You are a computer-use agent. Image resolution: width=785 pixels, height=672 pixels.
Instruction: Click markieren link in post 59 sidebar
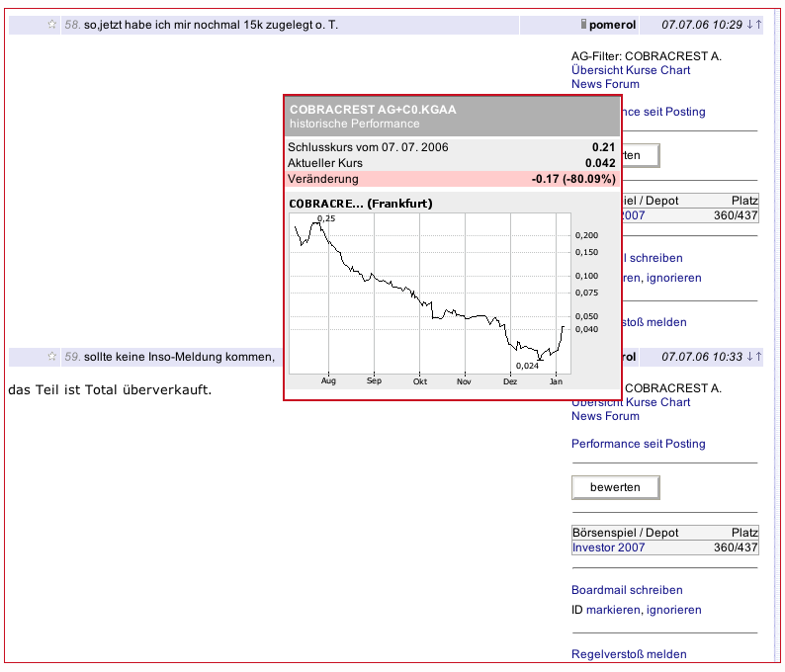614,610
